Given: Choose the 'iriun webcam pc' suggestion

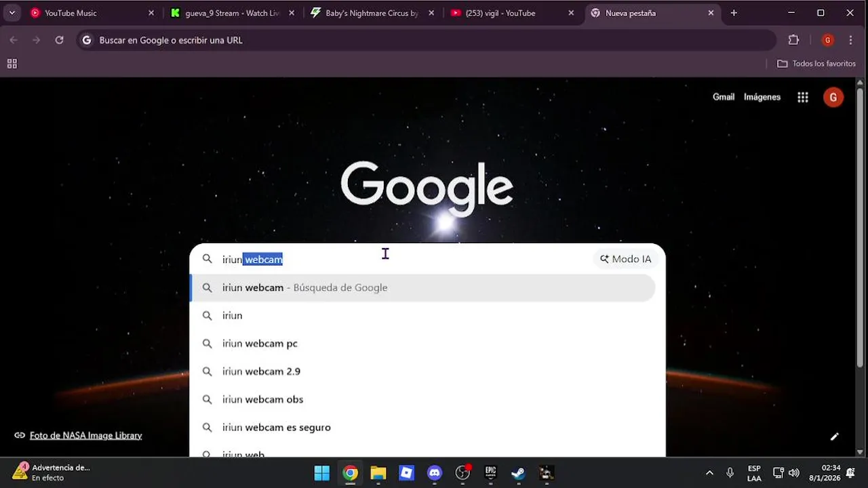Looking at the screenshot, I should click(x=422, y=344).
